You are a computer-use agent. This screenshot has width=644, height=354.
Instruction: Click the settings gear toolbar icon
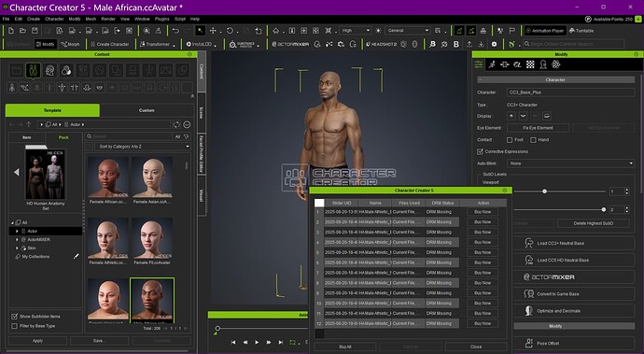494,44
